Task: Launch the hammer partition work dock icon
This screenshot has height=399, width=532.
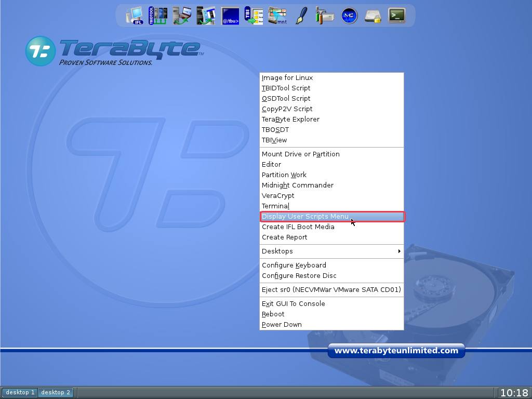Action: click(325, 16)
